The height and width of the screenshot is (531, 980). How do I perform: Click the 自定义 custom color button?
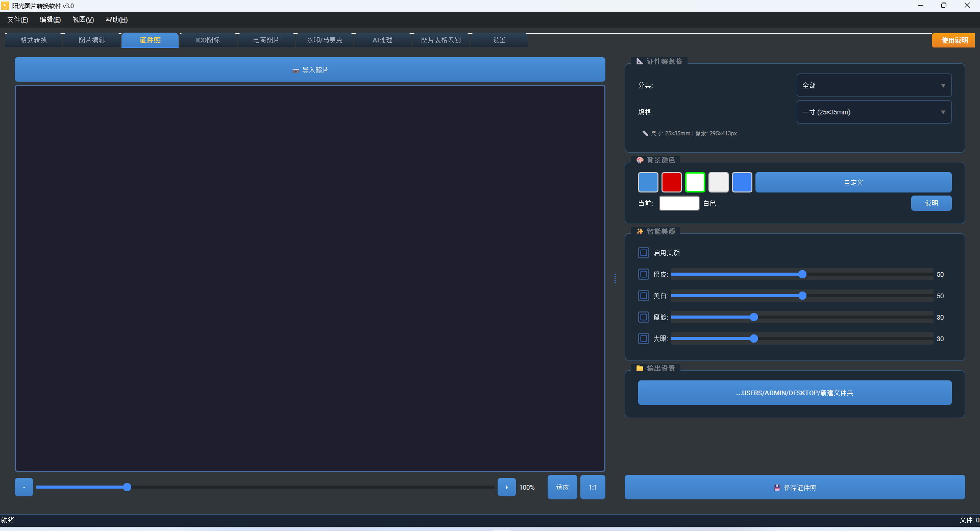pyautogui.click(x=853, y=182)
